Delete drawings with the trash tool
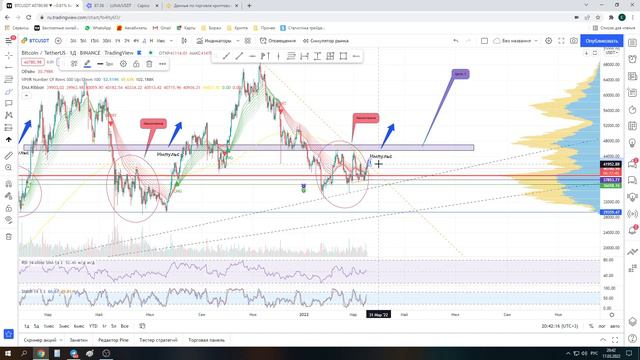640x360 pixels. point(9,236)
